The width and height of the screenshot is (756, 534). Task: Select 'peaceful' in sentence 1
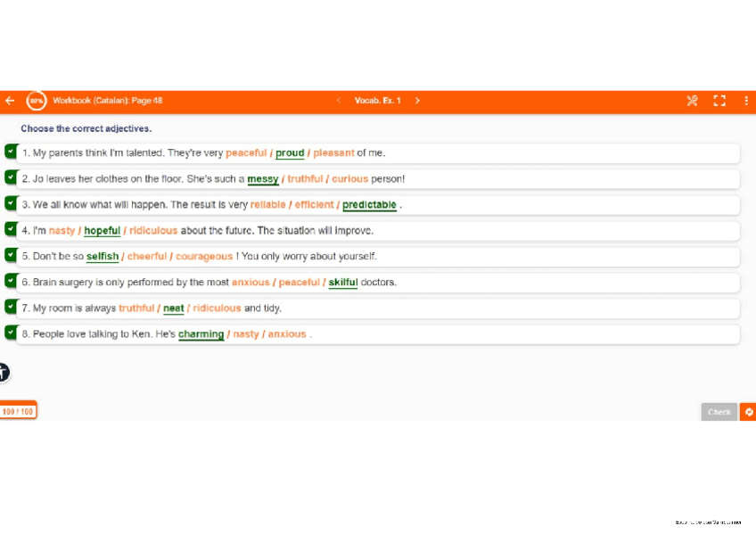tap(246, 152)
